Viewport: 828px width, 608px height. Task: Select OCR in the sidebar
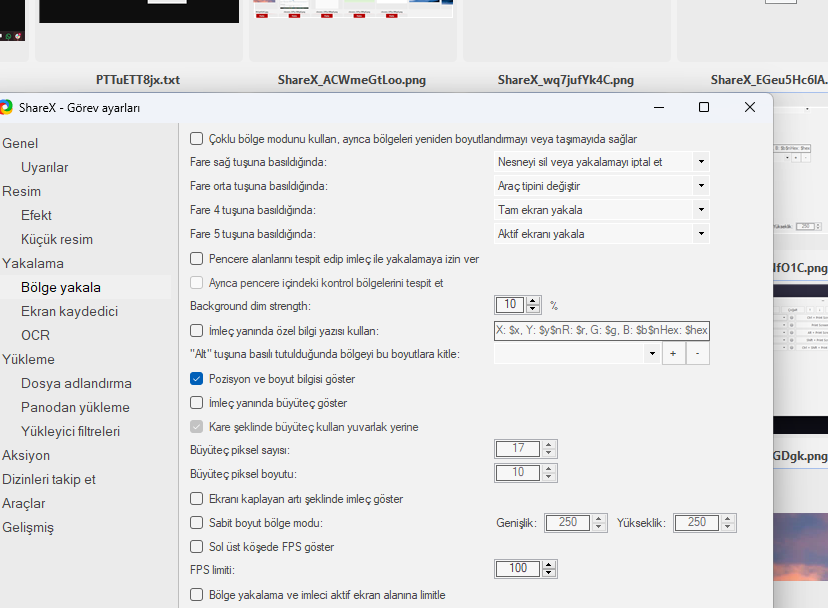tap(35, 335)
